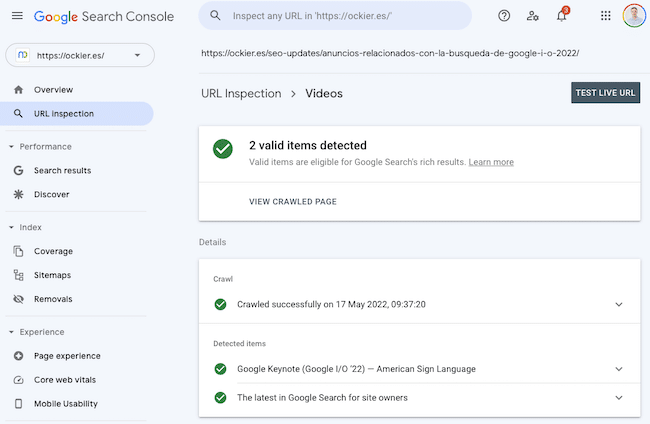Click the green check by latest in Google Search
The image size is (650, 424).
[x=221, y=397]
